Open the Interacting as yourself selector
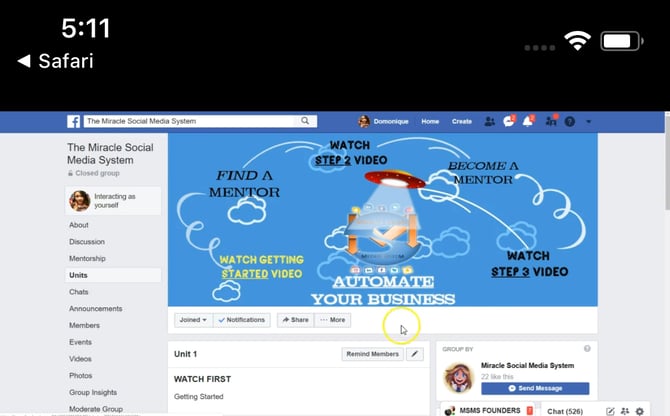This screenshot has height=416, width=670. coord(113,201)
